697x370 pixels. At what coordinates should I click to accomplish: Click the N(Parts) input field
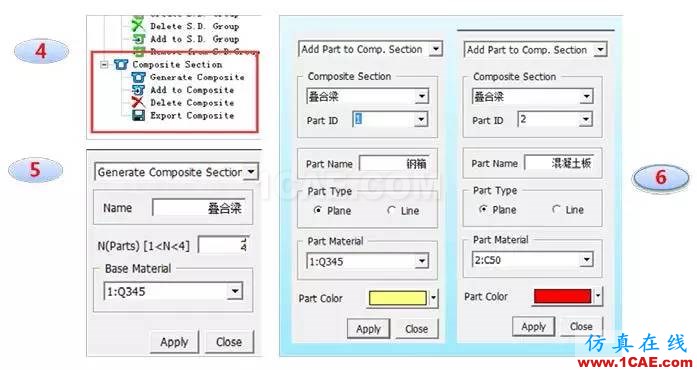[x=223, y=245]
